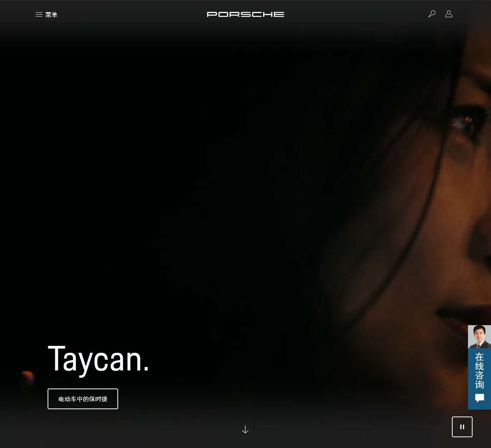The width and height of the screenshot is (491, 448).
Task: Open search with the magnifier icon
Action: click(x=432, y=14)
